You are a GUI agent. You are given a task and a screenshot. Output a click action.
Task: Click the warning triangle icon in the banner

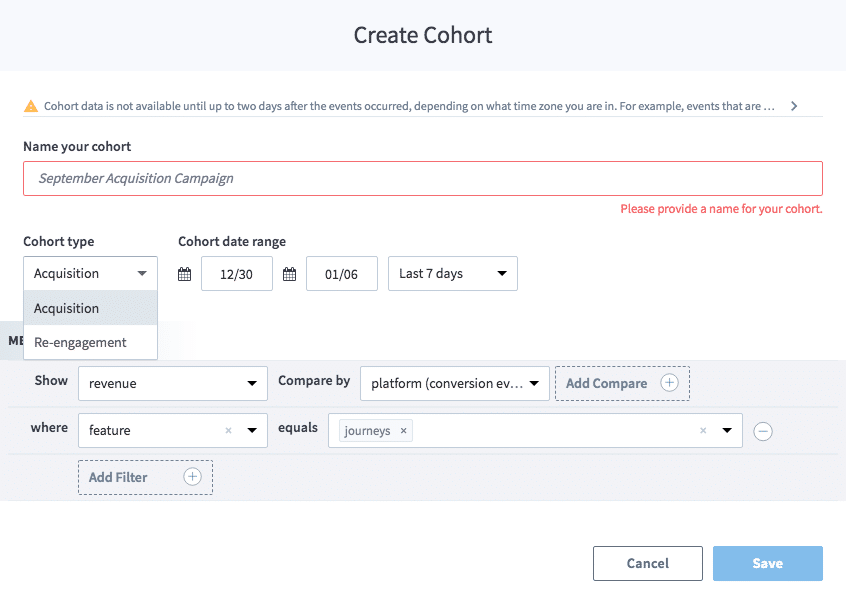(x=29, y=104)
